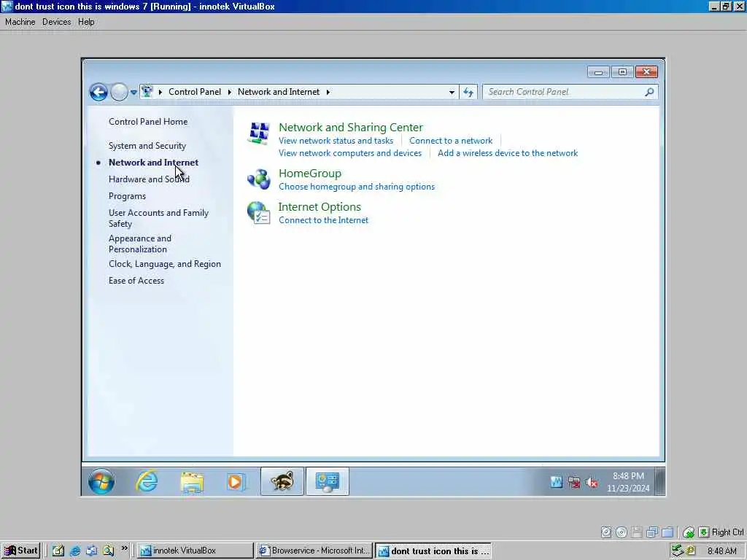Screen dimensions: 747x560
Task: Click the muted volume tray icon
Action: (x=592, y=483)
